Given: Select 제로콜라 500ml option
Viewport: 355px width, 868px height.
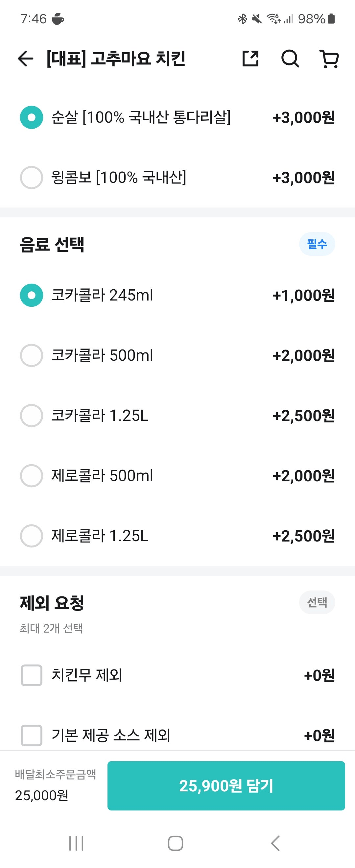Looking at the screenshot, I should tap(31, 475).
